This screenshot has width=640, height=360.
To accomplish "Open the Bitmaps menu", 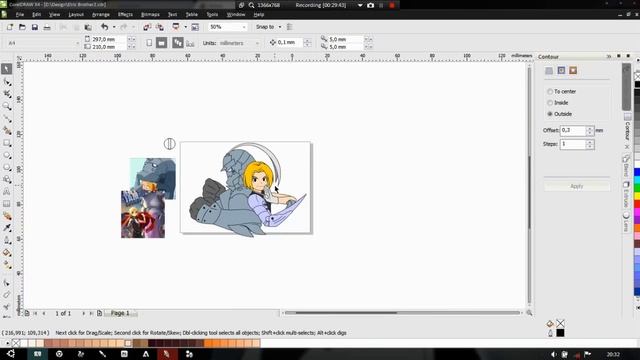I will (150, 14).
